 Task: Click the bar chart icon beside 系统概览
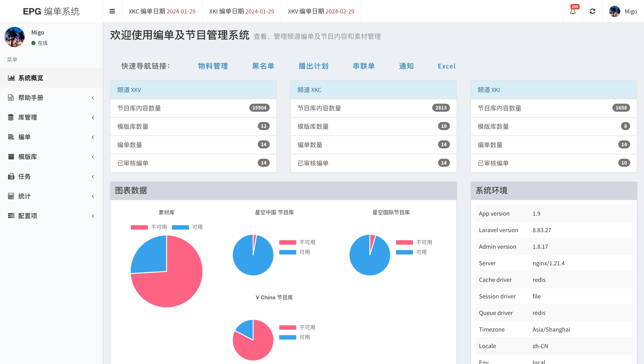11,78
